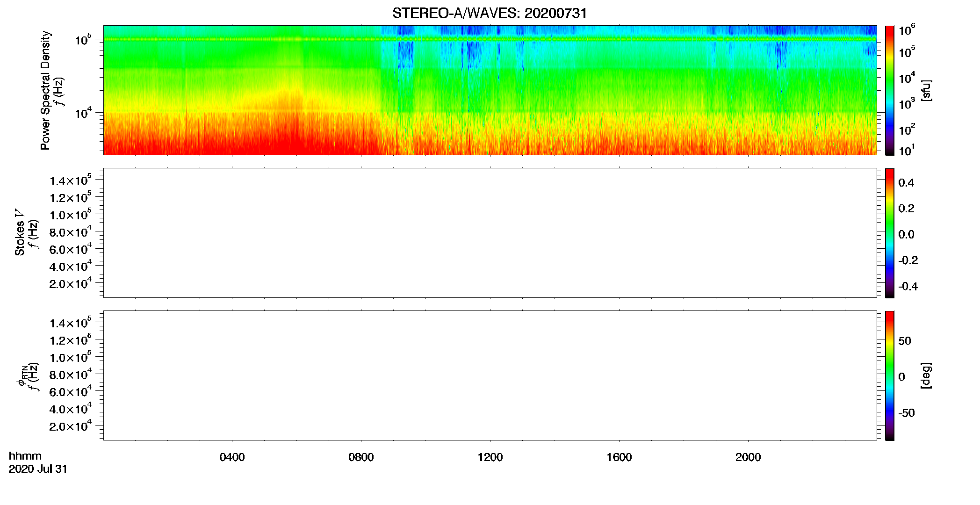This screenshot has width=980, height=505.
Task: Click the empty phi RTN plot panel
Action: point(490,375)
